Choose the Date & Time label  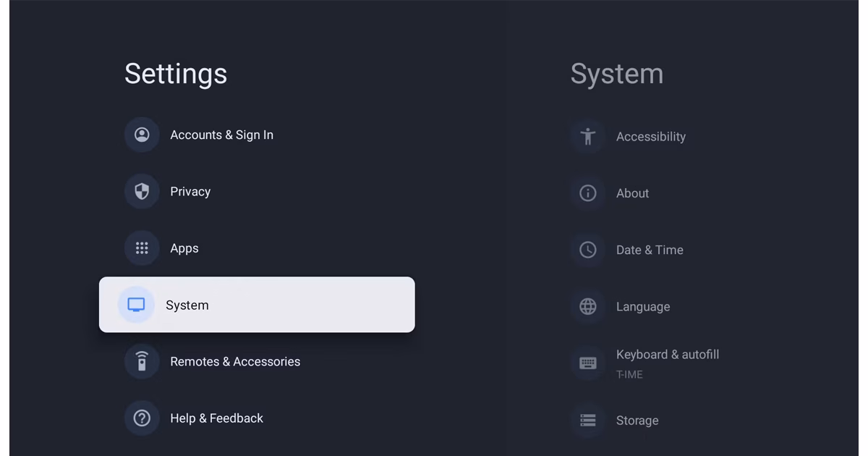click(x=650, y=250)
